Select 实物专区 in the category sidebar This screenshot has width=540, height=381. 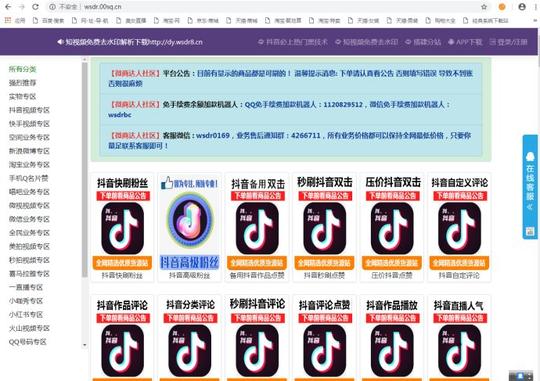pos(22,96)
